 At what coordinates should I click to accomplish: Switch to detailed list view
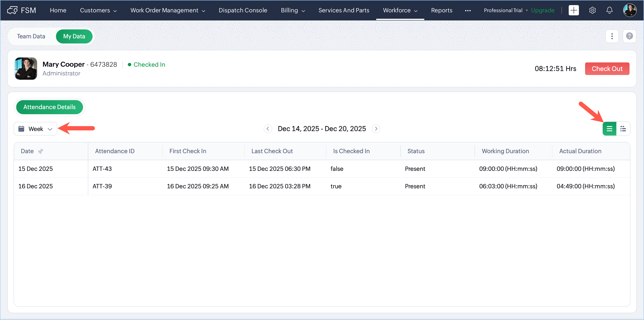pos(623,129)
